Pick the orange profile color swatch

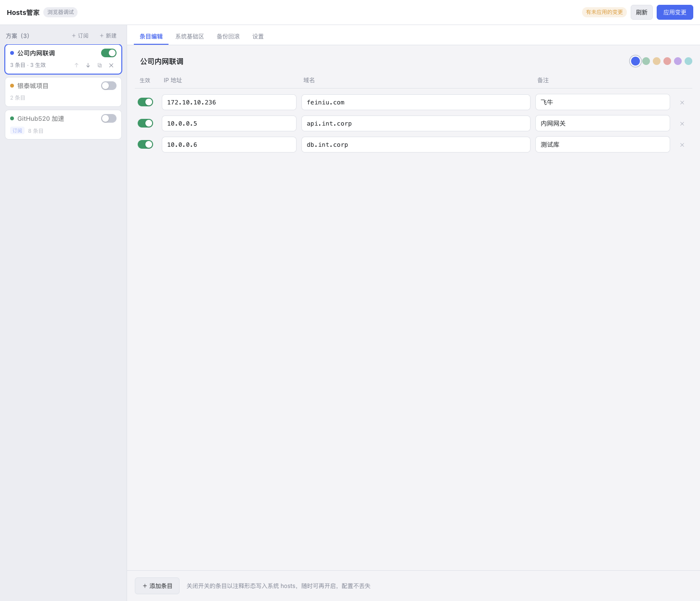[657, 61]
